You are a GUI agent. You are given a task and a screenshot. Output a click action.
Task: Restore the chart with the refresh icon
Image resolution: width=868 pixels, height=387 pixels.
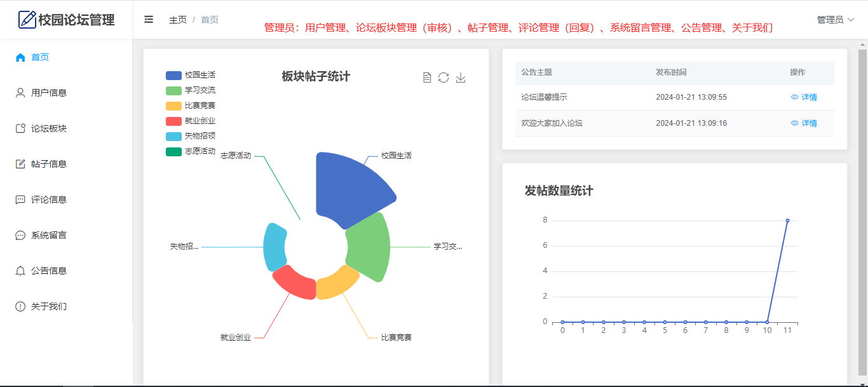444,78
